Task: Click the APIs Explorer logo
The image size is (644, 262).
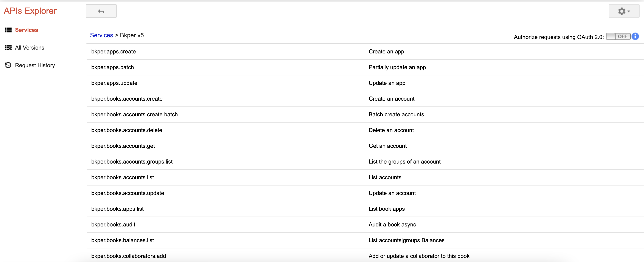Action: pyautogui.click(x=30, y=11)
